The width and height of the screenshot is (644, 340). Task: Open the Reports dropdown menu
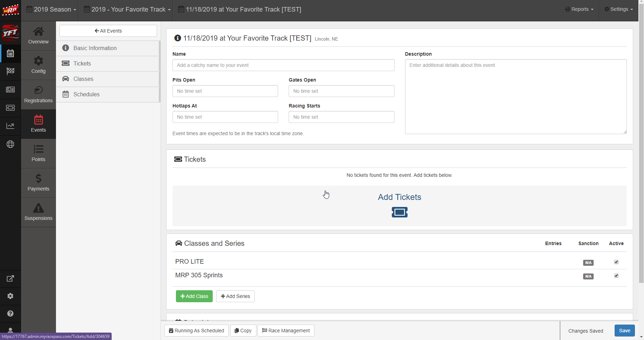pos(579,9)
